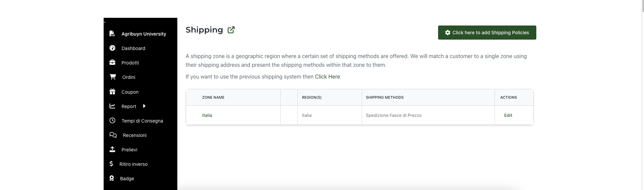Edit the Italia shipping zone
Viewport: 644px width, 190px height.
508,115
